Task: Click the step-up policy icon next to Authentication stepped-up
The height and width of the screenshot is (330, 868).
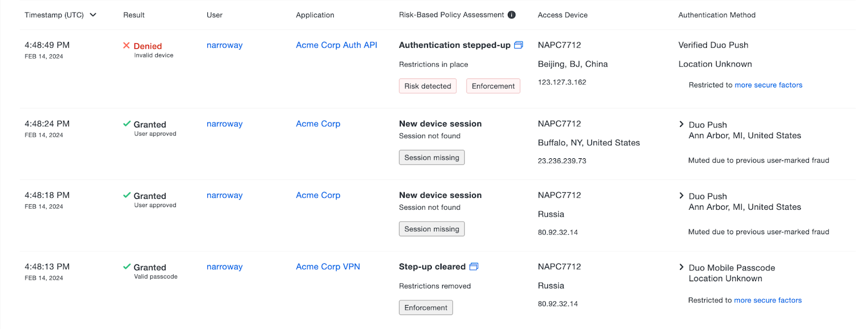Action: click(x=519, y=45)
